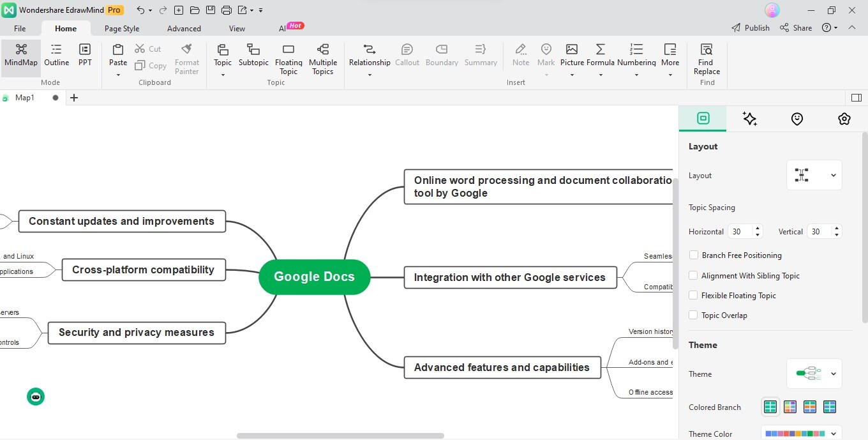
Task: Click the user profile avatar
Action: click(772, 10)
